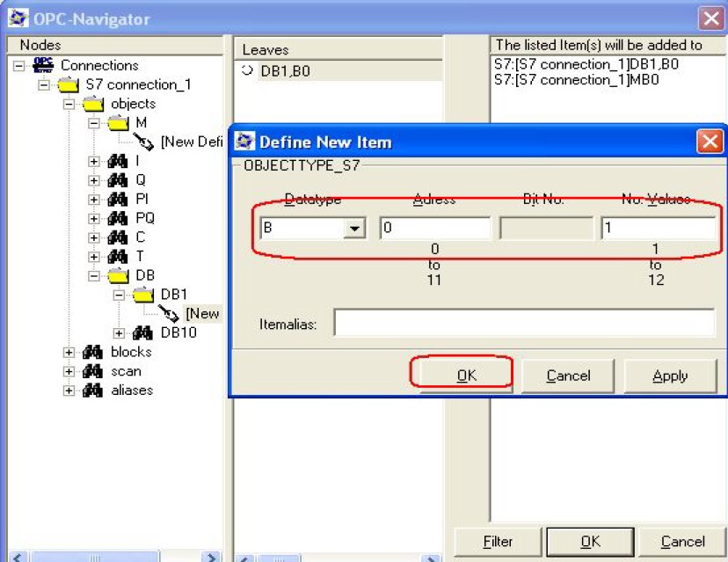Click the New Definition icon under DB1
Screen dimensions: 728x562
pos(169,313)
